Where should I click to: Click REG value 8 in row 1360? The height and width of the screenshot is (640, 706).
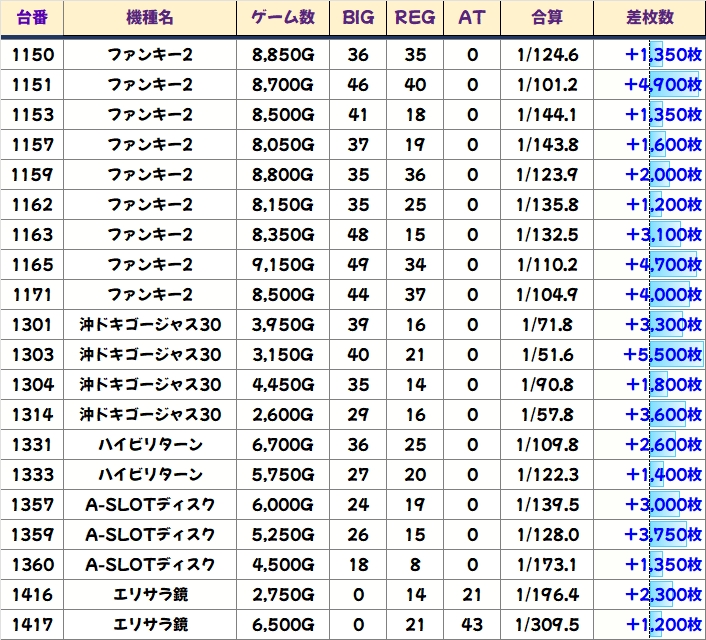point(415,565)
